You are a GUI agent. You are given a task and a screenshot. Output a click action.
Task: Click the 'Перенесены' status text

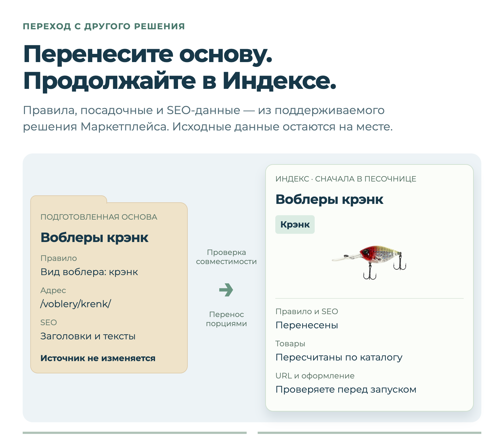(307, 325)
